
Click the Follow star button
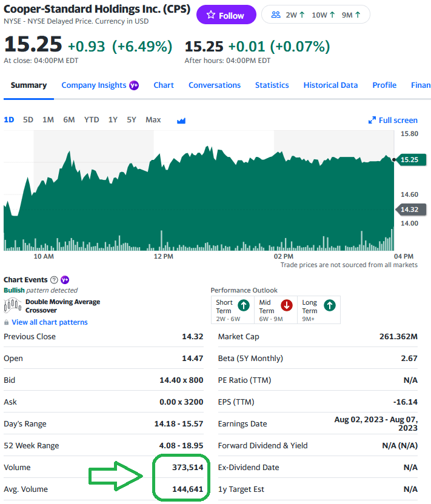pos(226,15)
